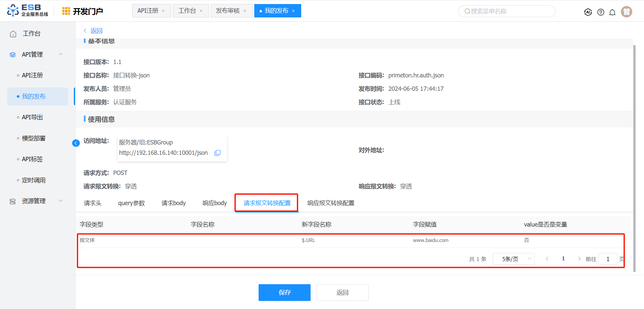This screenshot has height=309, width=644.
Task: Go to next page arrow in pagination
Action: pos(579,259)
